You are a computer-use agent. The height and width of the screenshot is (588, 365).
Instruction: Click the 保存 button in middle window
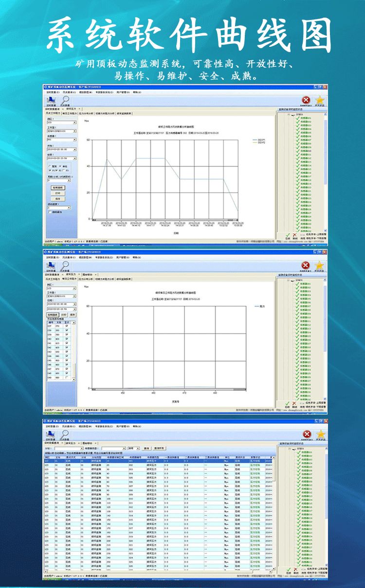[x=73, y=315]
